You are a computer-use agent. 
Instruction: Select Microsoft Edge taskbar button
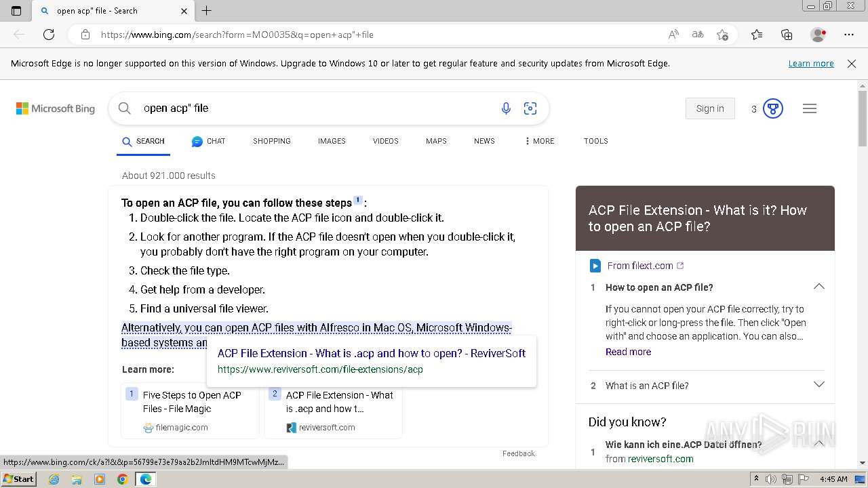146,479
